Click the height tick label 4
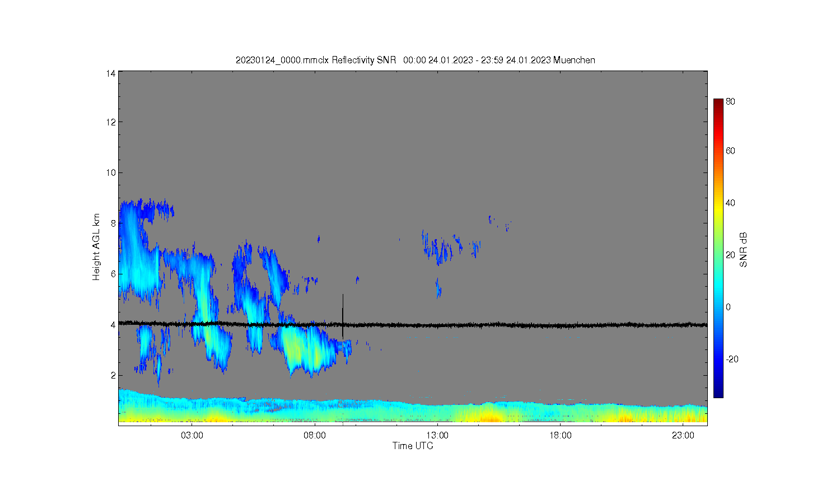The image size is (840, 504). (x=113, y=325)
